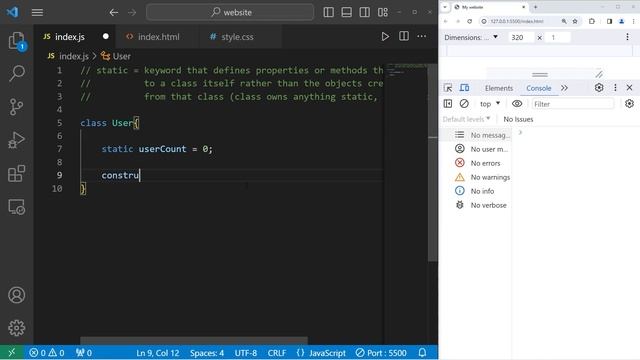This screenshot has height=360, width=640.
Task: Open the Extensions view
Action: 17,174
